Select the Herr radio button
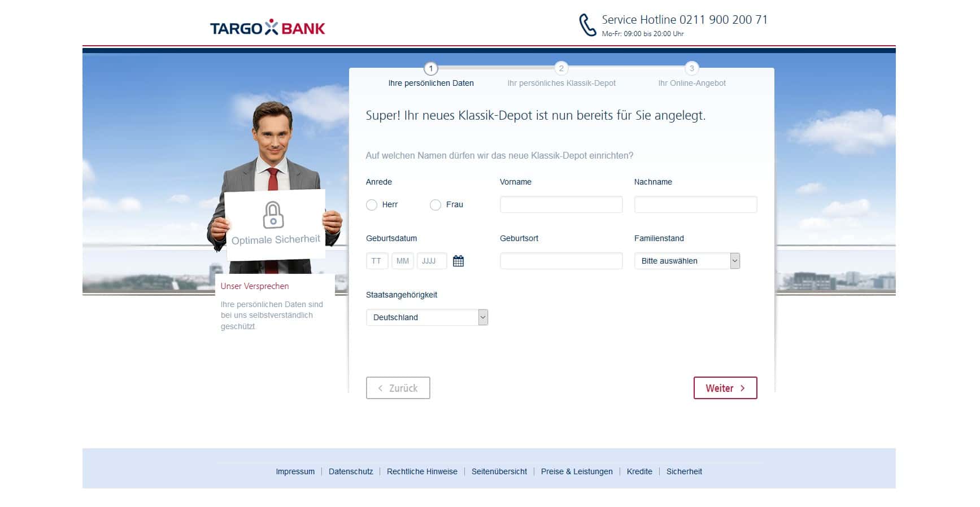980x507 pixels. tap(372, 205)
